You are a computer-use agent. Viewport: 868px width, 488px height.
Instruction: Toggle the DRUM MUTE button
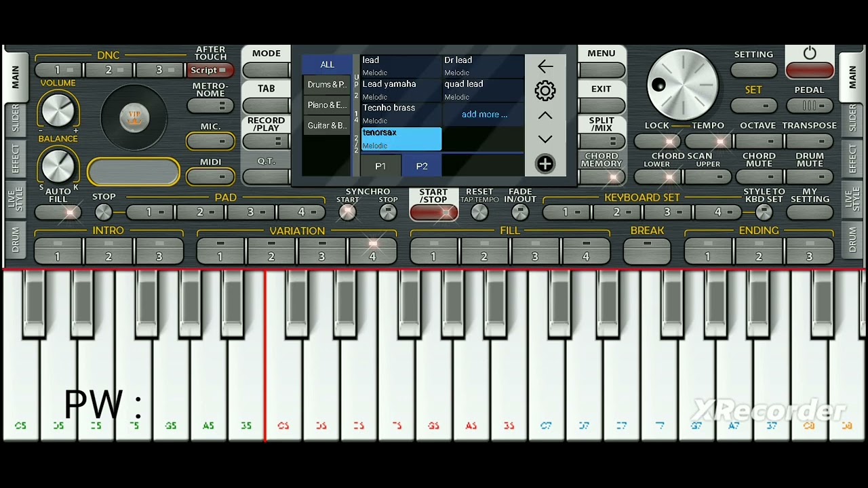point(810,177)
